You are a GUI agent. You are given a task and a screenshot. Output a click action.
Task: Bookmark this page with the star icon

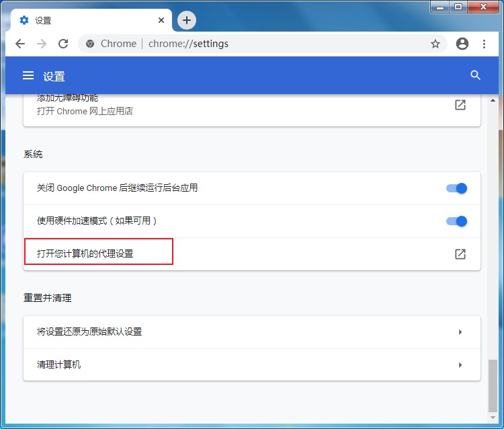point(435,44)
